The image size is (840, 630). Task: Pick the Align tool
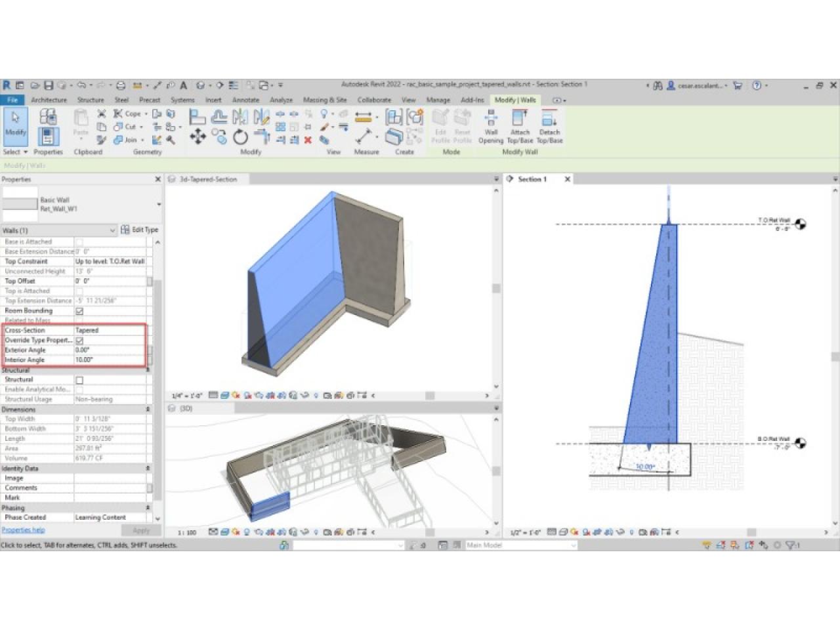pyautogui.click(x=198, y=117)
